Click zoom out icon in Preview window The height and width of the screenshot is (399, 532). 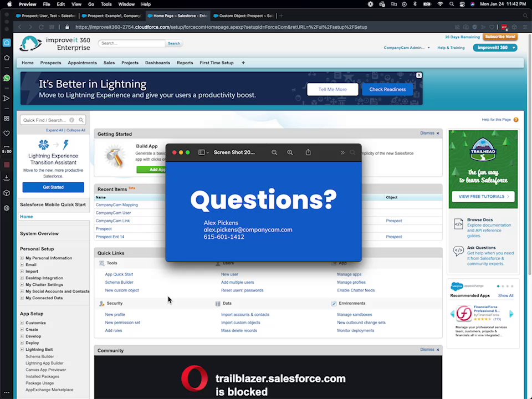tap(274, 153)
